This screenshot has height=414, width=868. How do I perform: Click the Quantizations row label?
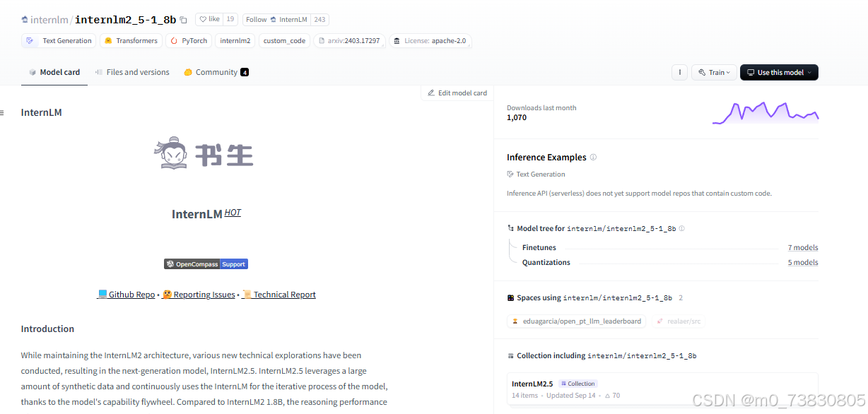tap(546, 263)
